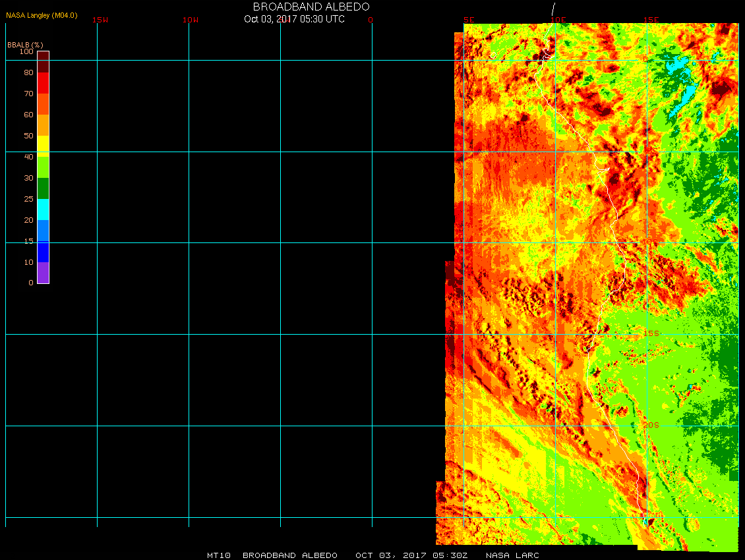The width and height of the screenshot is (745, 560).
Task: Click the dark green 25-30% legend swatch
Action: [x=43, y=188]
